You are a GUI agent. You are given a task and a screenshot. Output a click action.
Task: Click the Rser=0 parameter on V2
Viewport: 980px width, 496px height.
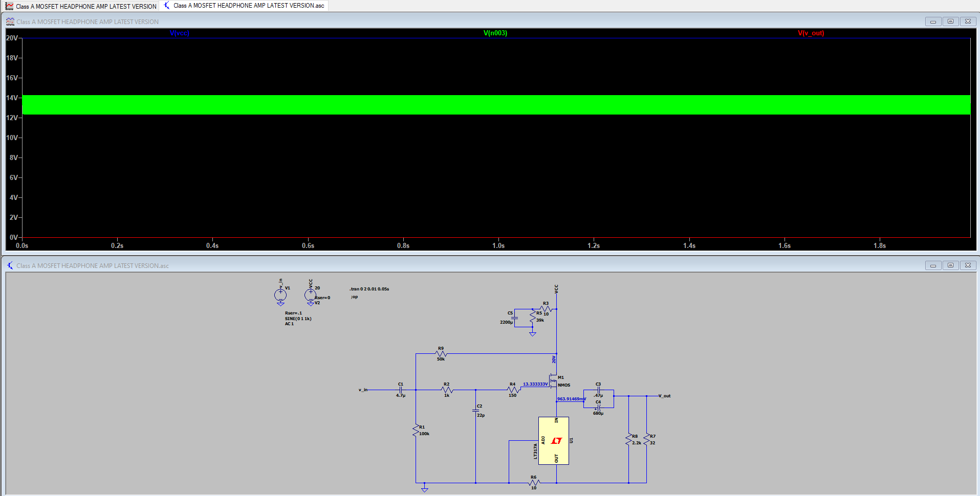point(322,298)
